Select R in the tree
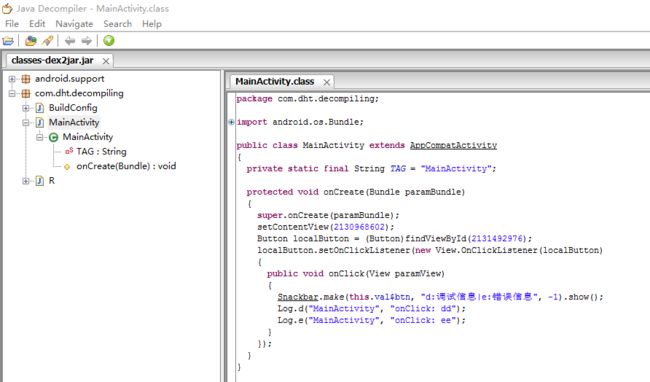This screenshot has width=650, height=382. pos(52,181)
